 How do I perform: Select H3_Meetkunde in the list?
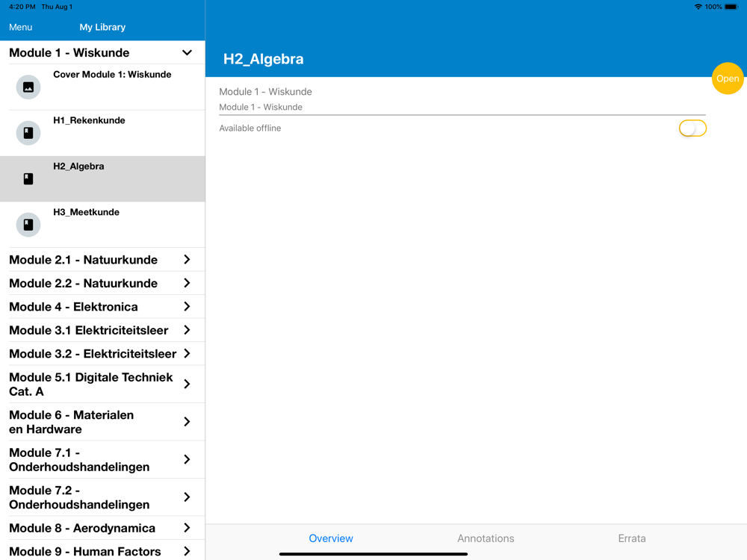click(102, 224)
